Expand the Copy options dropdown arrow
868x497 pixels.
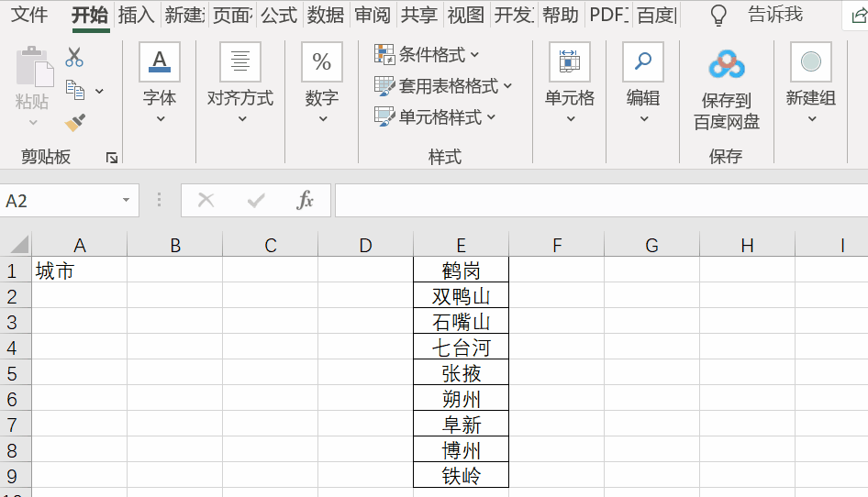coord(99,92)
